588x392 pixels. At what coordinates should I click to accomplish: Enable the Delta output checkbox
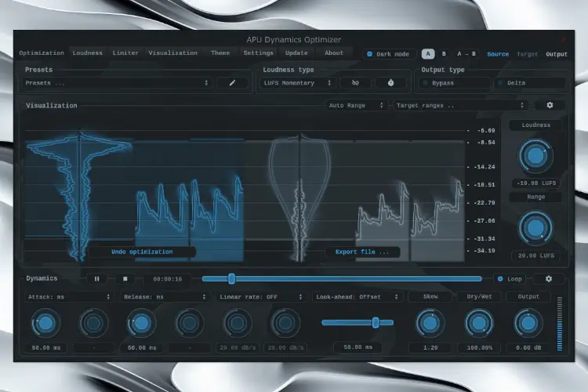point(500,83)
